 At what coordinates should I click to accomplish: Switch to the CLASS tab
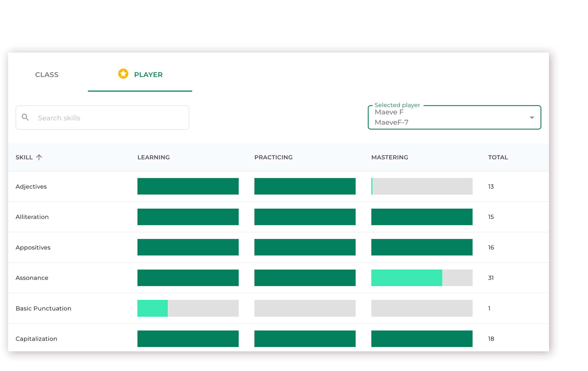[x=47, y=75]
